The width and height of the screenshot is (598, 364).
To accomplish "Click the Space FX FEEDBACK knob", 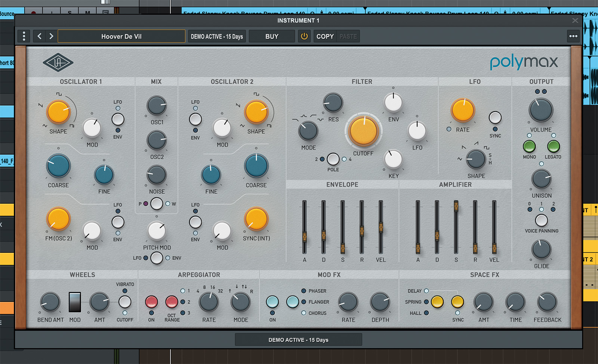I will pyautogui.click(x=547, y=302).
